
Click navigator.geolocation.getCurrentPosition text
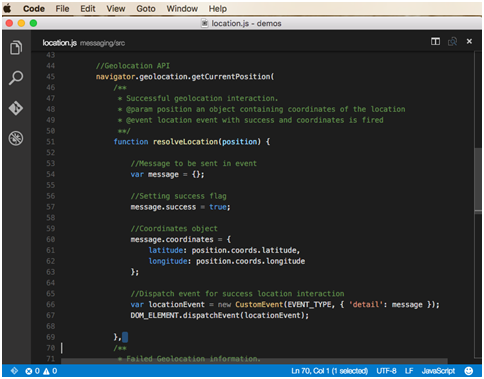coord(185,77)
